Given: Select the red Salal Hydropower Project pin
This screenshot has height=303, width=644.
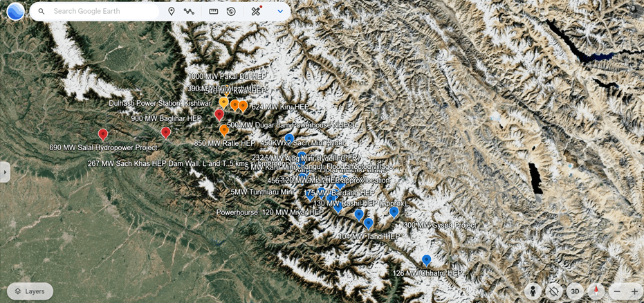Looking at the screenshot, I should 103,134.
